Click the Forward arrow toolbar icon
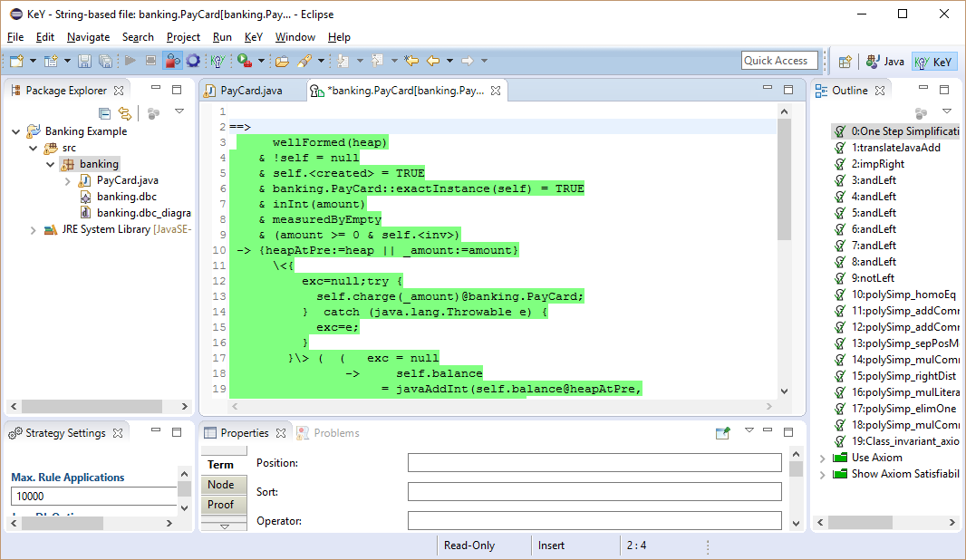 pyautogui.click(x=468, y=61)
